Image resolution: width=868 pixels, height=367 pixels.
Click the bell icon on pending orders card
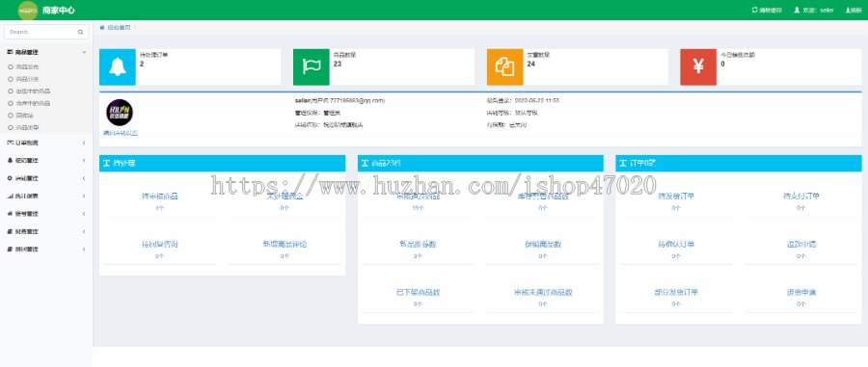tap(118, 66)
